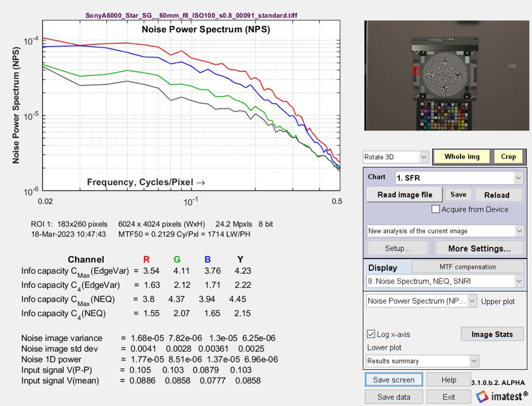The width and height of the screenshot is (532, 406).
Task: Click the Read image file button
Action: [405, 195]
